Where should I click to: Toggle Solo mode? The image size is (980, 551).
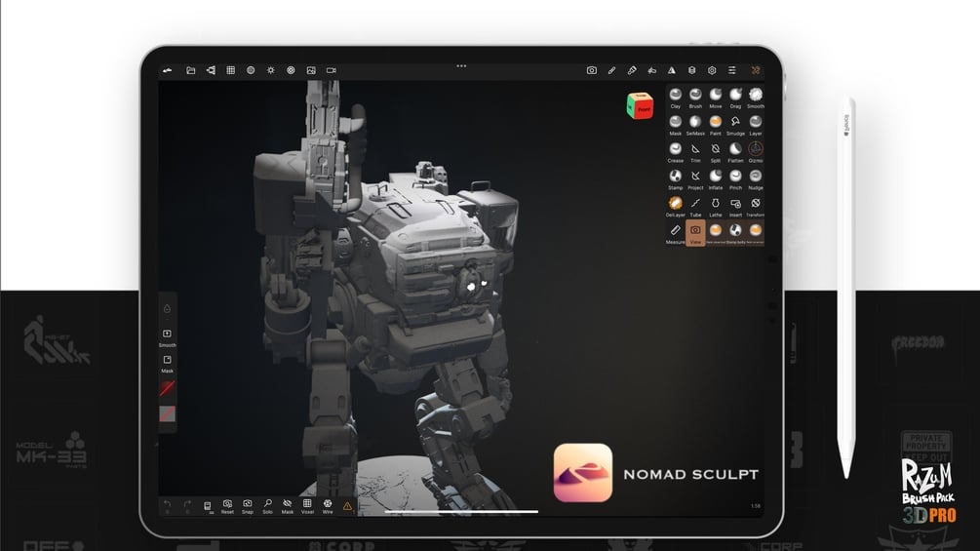tap(267, 506)
